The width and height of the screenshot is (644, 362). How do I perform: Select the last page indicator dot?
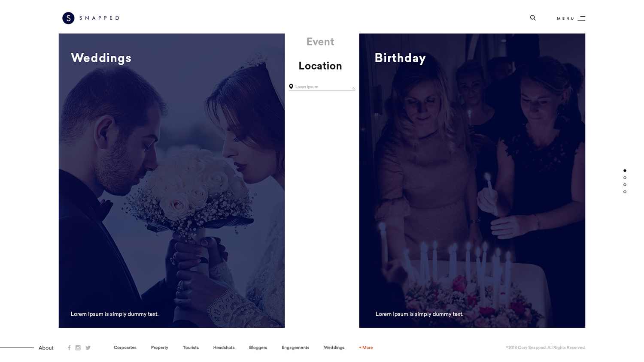625,192
